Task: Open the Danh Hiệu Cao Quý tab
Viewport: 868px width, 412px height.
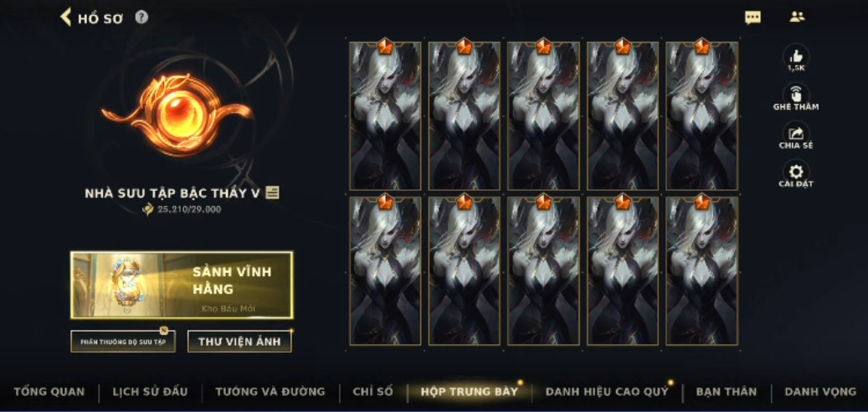Action: pyautogui.click(x=607, y=392)
